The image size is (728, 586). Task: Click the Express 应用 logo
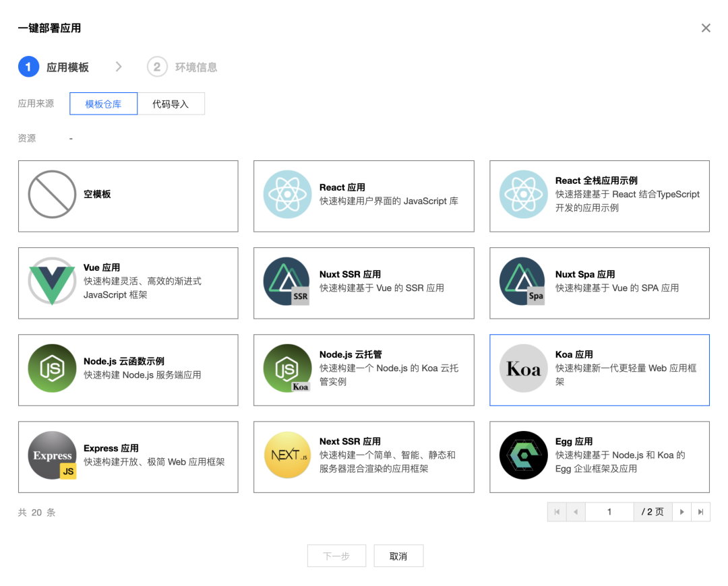point(52,455)
